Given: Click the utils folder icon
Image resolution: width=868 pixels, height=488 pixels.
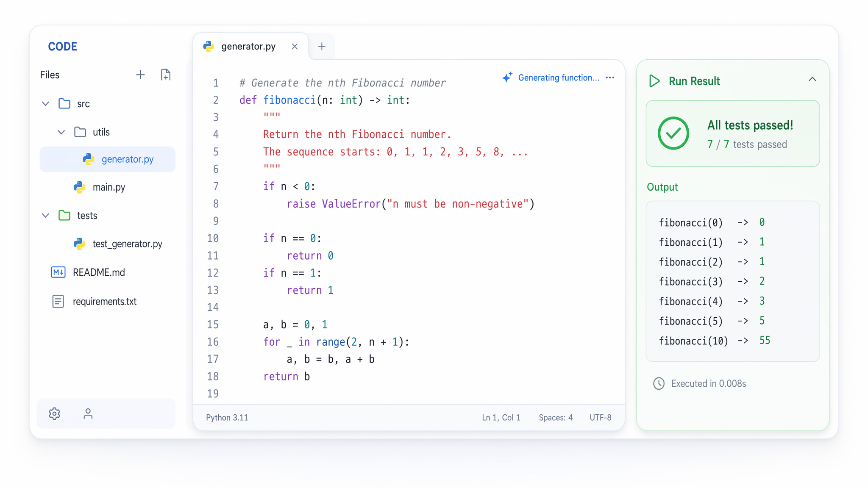Looking at the screenshot, I should [x=80, y=132].
